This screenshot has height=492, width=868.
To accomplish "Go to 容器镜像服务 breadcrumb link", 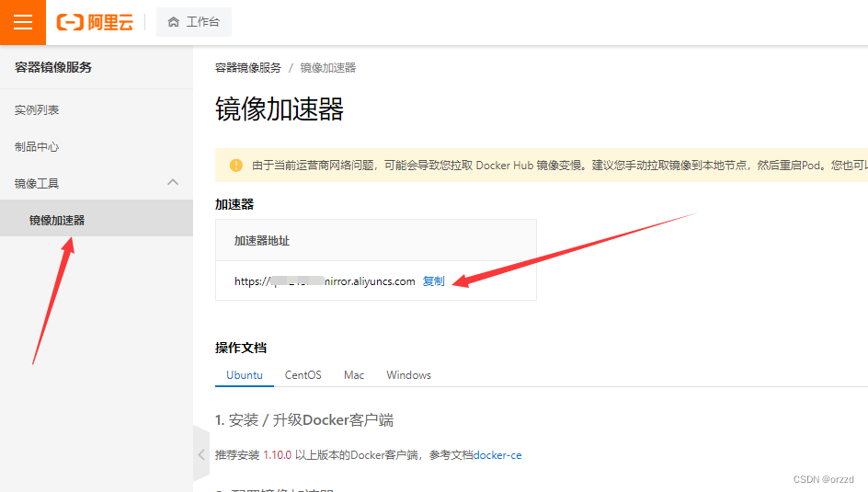I will coord(248,68).
